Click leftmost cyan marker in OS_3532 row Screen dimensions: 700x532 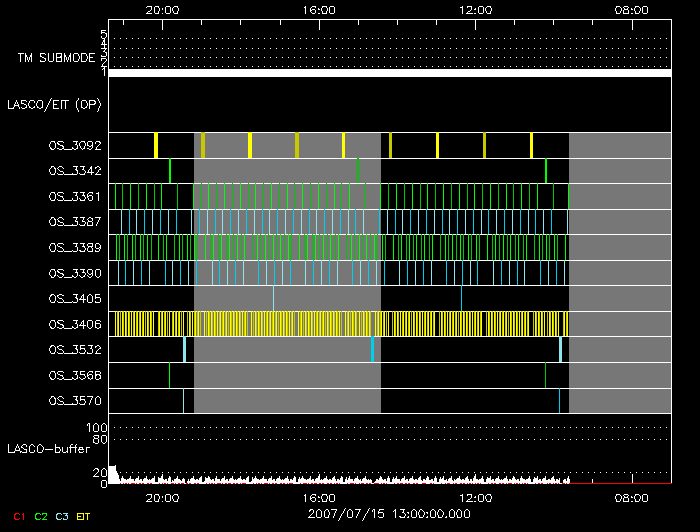[184, 349]
